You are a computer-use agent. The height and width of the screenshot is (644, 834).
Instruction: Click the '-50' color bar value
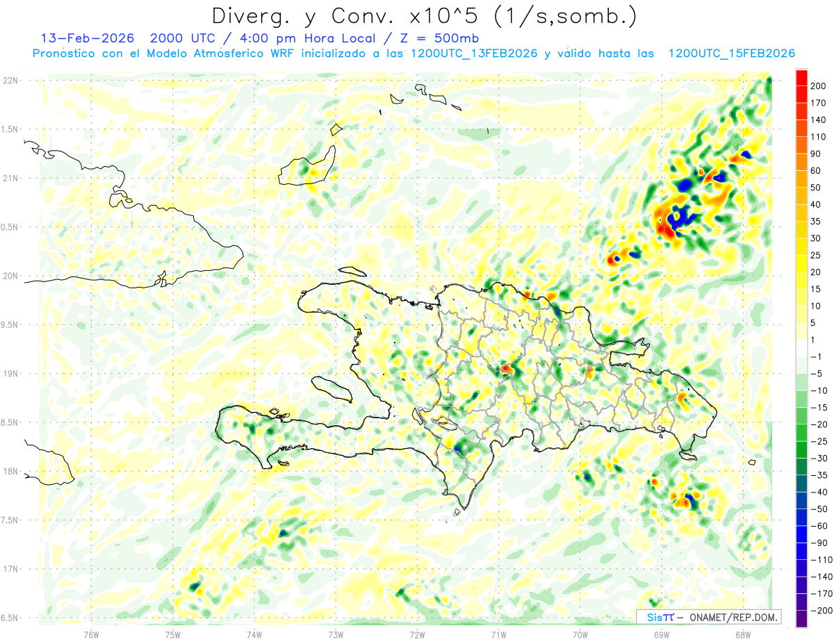point(819,509)
